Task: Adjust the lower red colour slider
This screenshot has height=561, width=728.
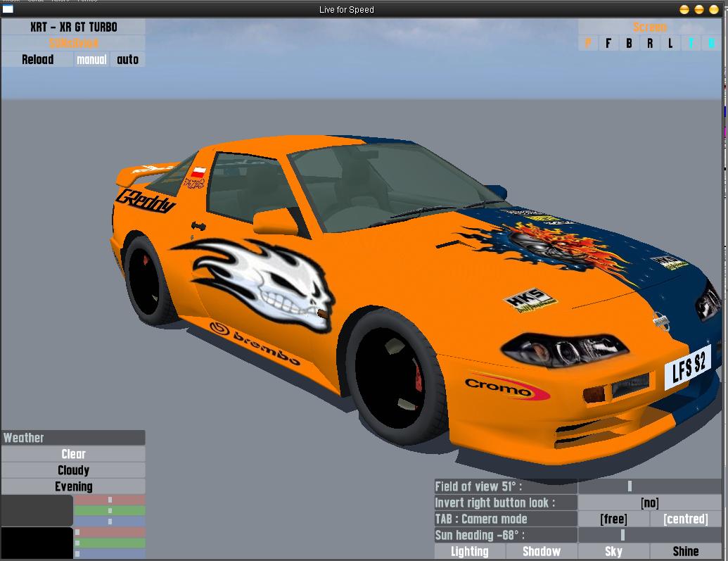Action: (x=110, y=532)
